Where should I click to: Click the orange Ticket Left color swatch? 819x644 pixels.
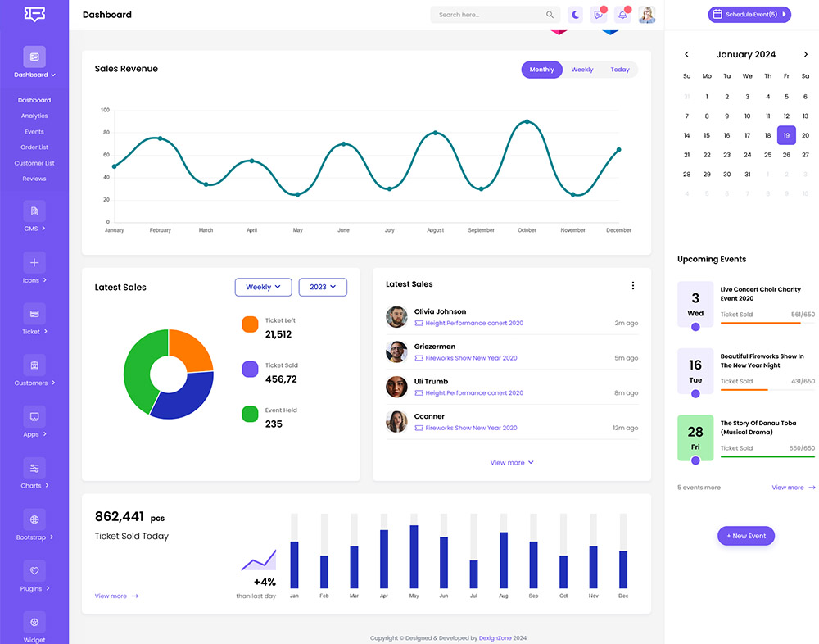(x=250, y=324)
